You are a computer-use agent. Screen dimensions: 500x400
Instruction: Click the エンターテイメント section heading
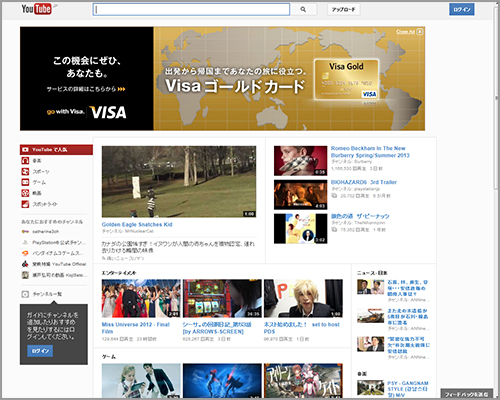coord(119,273)
